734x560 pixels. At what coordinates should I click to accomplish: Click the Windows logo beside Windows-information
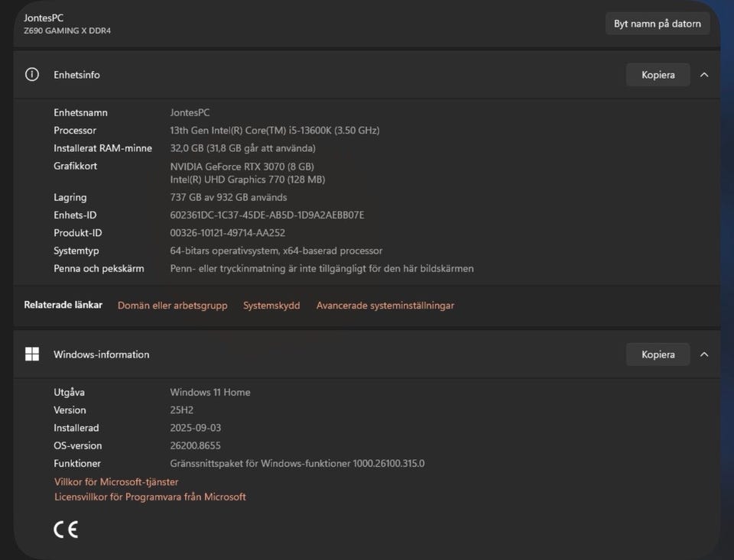32,354
